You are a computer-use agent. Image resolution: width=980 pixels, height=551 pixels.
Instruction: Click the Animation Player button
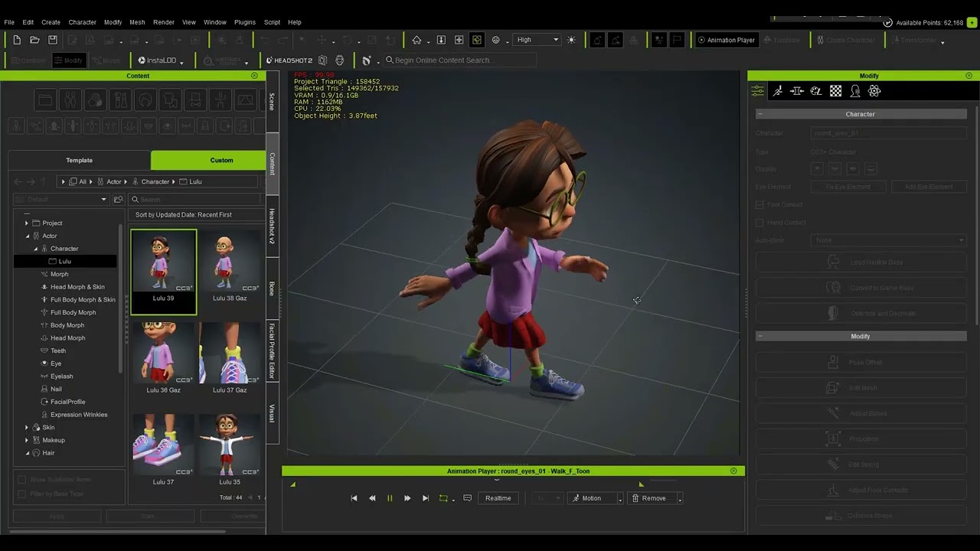coord(727,40)
